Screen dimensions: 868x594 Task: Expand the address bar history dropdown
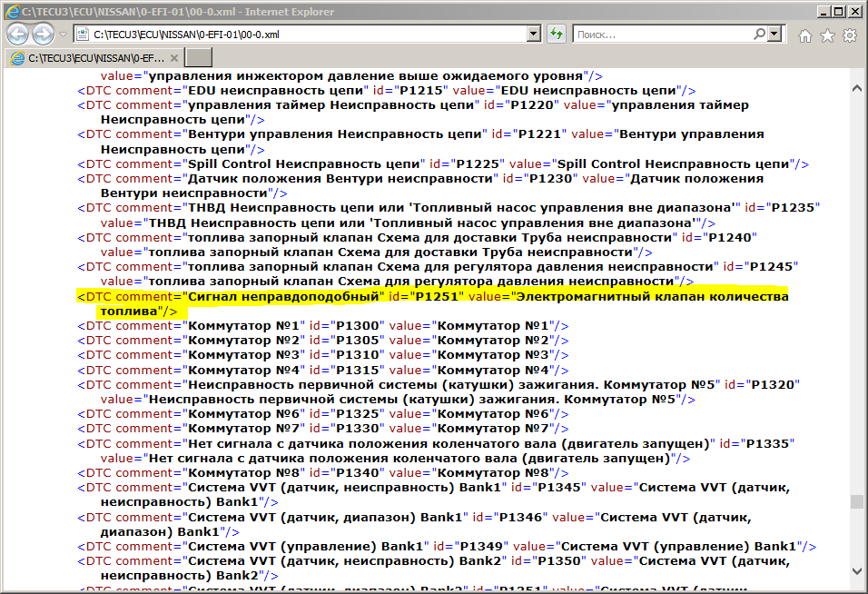point(534,35)
